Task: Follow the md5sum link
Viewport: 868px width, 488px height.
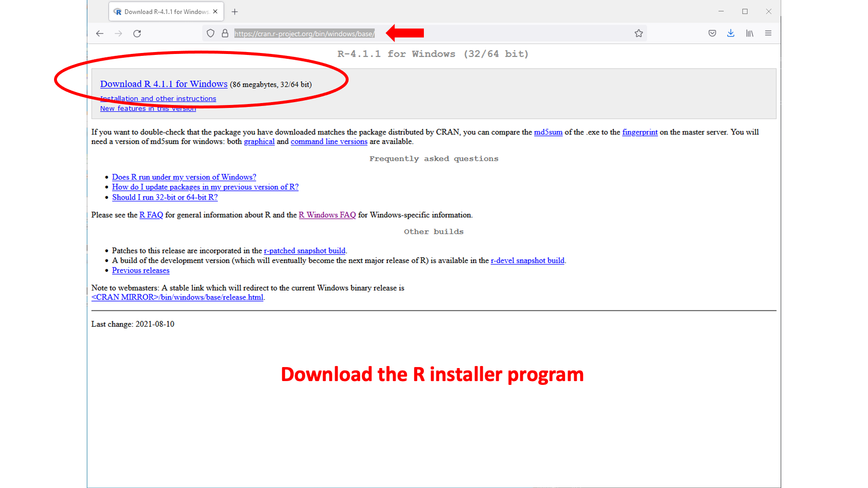Action: pos(548,132)
